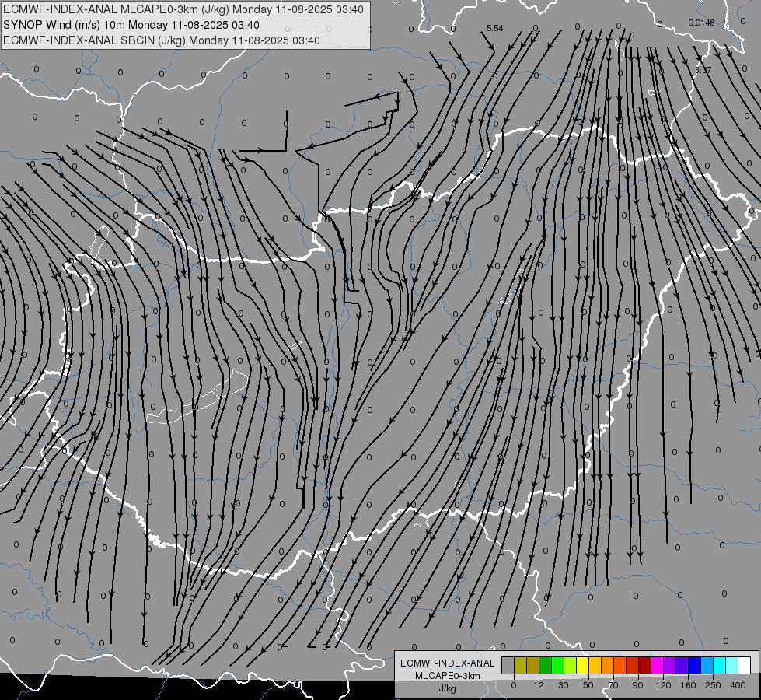
Task: Click the 30 tick label in legend
Action: [564, 685]
